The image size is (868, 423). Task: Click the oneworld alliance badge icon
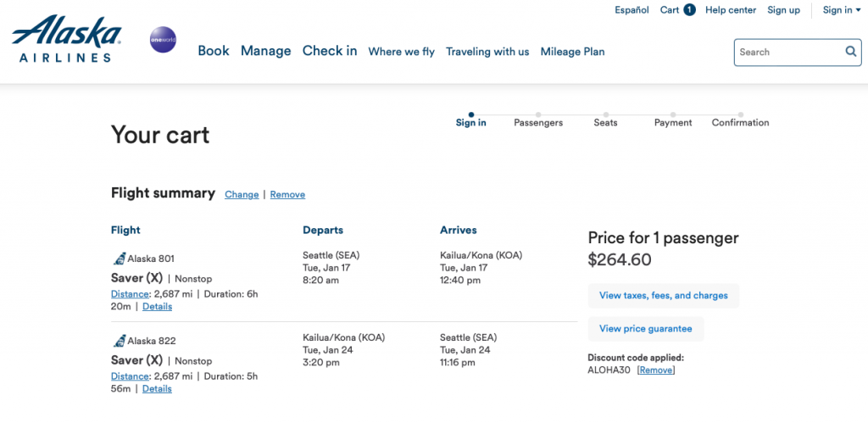point(163,39)
